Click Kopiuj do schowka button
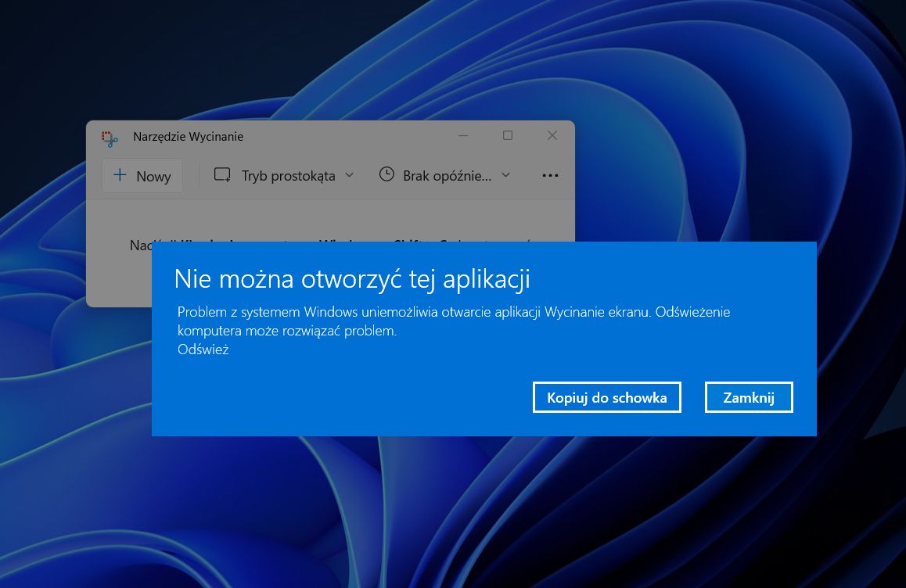The width and height of the screenshot is (906, 588). tap(606, 397)
